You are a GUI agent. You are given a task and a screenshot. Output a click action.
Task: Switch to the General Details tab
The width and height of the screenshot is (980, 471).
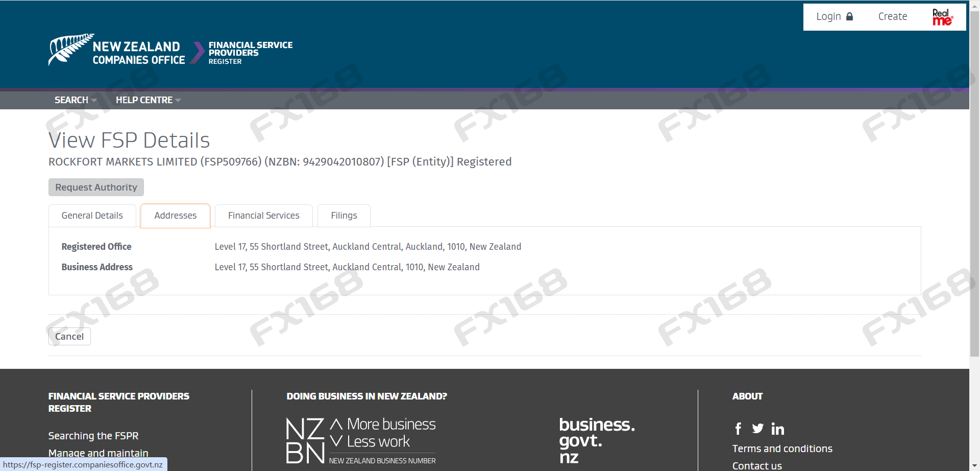point(92,216)
